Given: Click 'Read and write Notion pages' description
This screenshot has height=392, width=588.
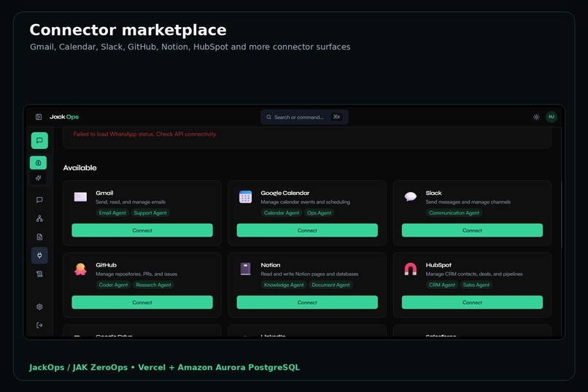Looking at the screenshot, I should (x=309, y=274).
